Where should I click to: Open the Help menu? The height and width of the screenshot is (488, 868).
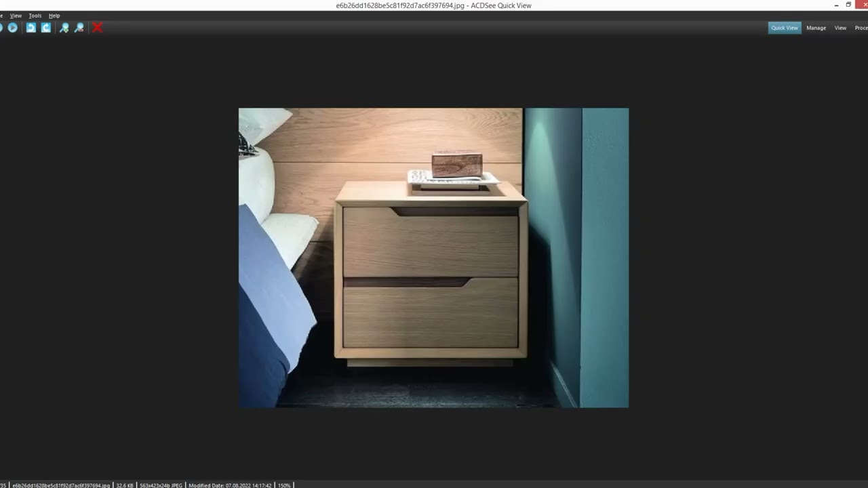coord(54,16)
